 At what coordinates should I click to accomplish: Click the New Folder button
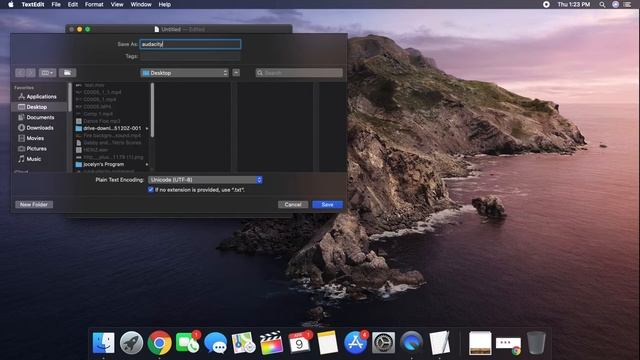[34, 204]
